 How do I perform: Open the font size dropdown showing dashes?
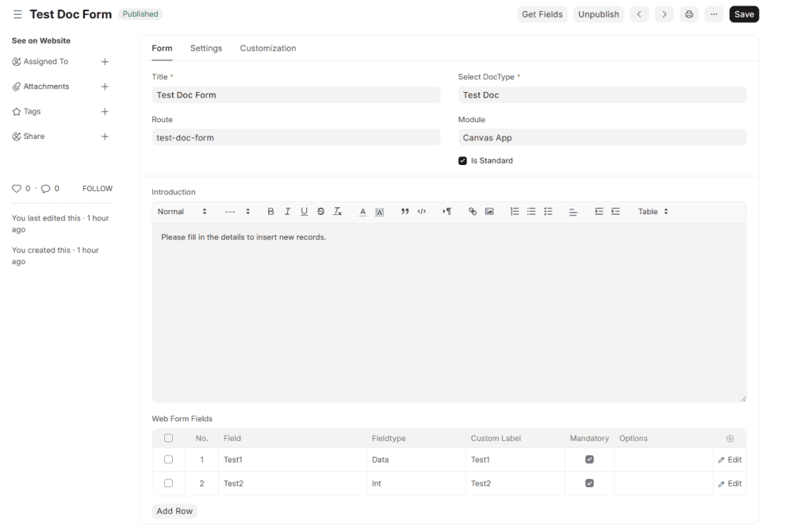[237, 212]
